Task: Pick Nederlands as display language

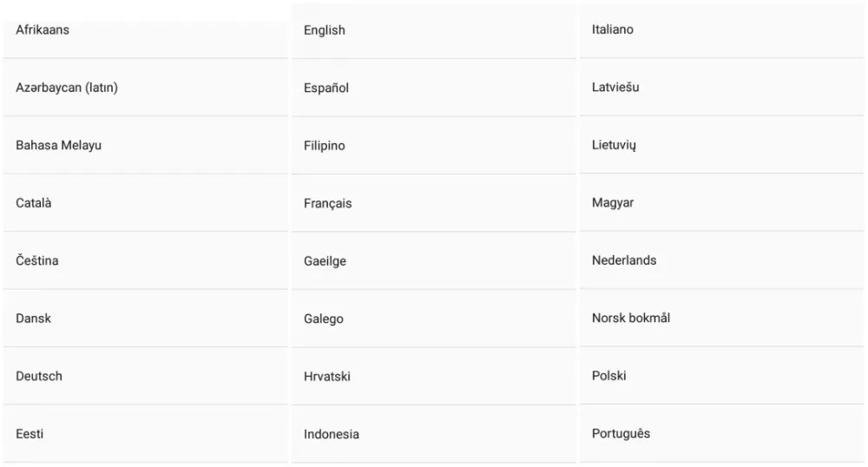Action: coord(624,260)
